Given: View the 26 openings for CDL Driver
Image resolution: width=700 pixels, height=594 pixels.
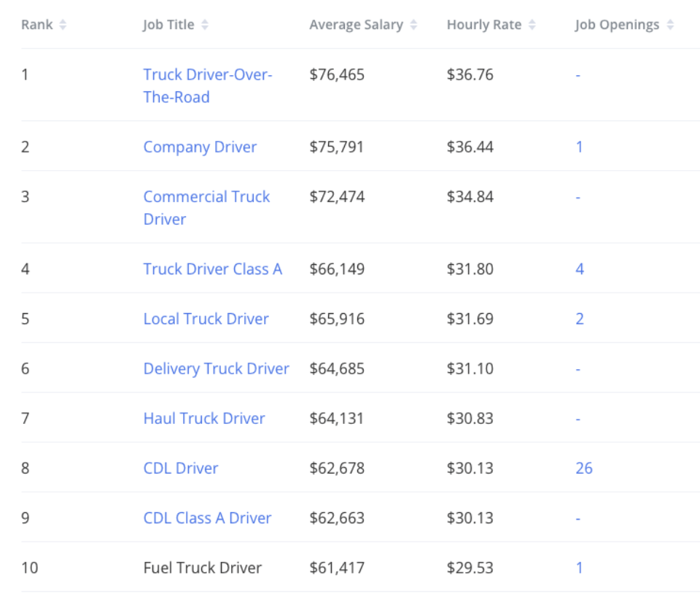Looking at the screenshot, I should [584, 468].
